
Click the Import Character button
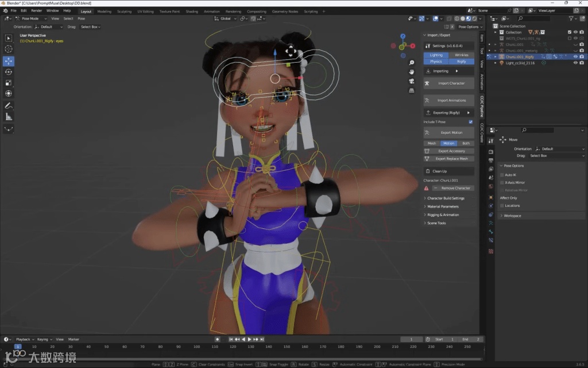coord(448,83)
